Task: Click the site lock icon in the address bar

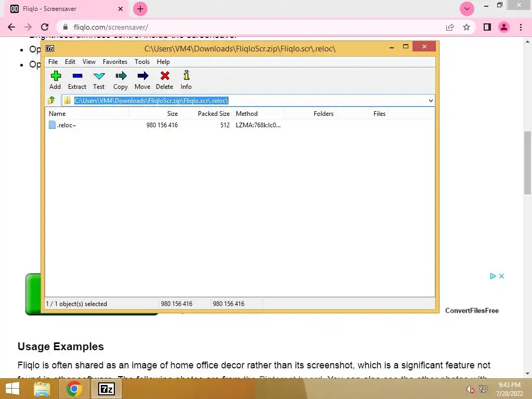Action: point(65,27)
